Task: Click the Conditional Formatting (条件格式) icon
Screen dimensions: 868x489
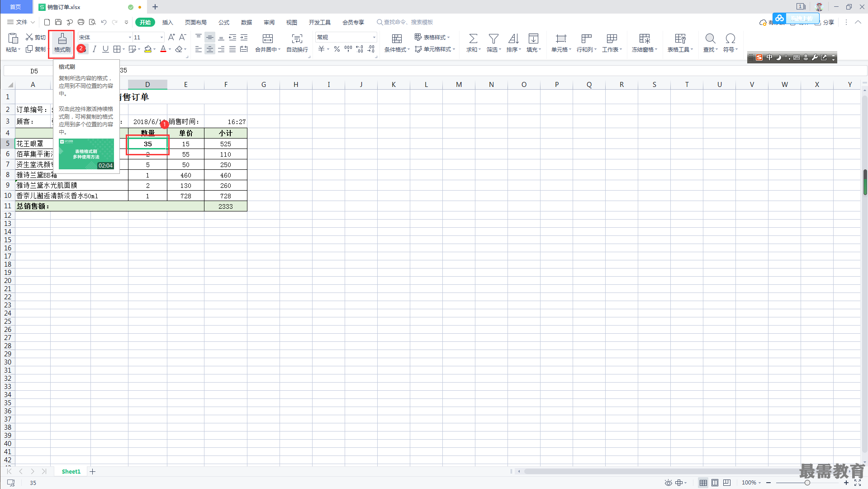Action: pyautogui.click(x=397, y=39)
